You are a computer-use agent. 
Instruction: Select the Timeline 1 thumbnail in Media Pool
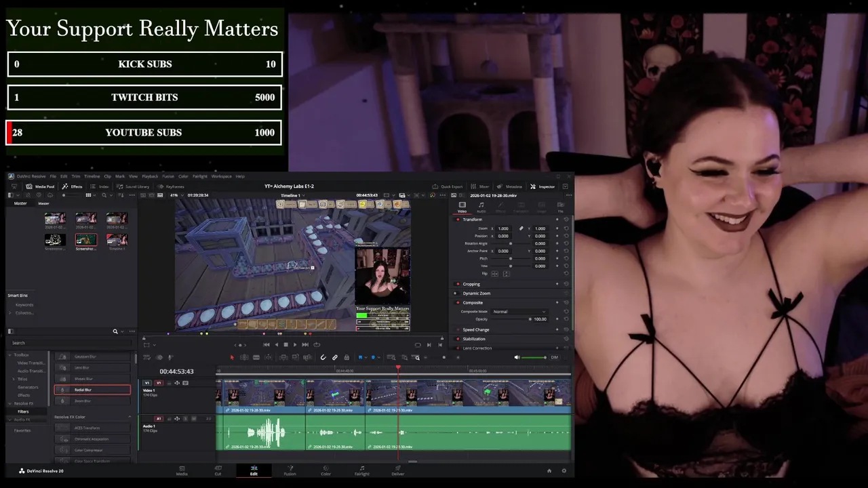(x=117, y=241)
